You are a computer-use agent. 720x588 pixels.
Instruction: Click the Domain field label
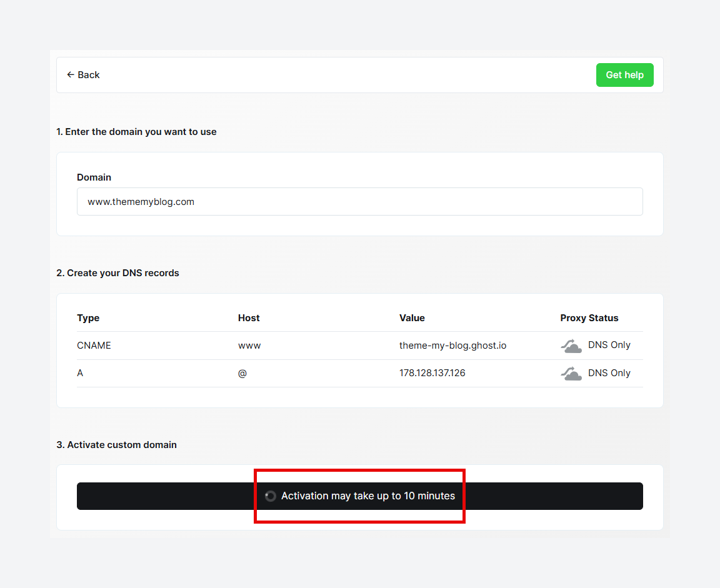coord(94,177)
